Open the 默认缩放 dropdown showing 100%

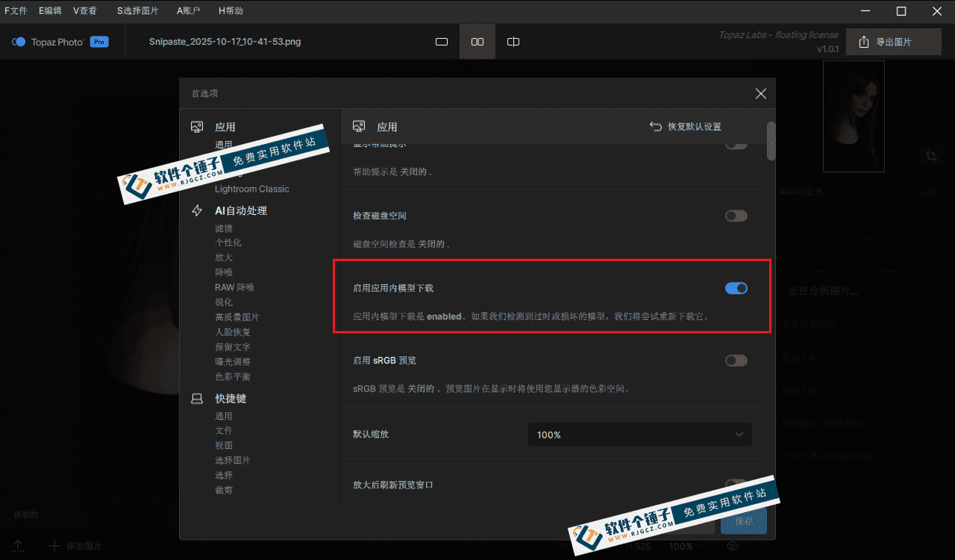point(639,434)
